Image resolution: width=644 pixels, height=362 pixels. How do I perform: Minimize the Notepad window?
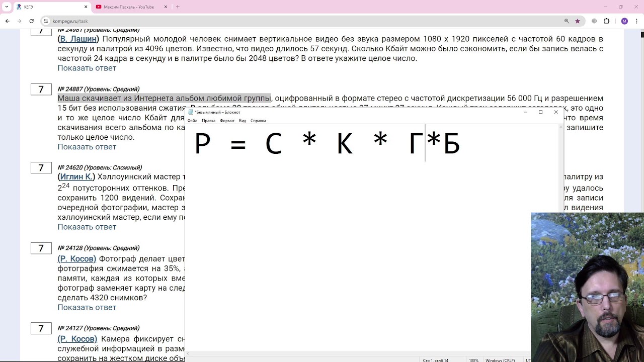pos(525,112)
